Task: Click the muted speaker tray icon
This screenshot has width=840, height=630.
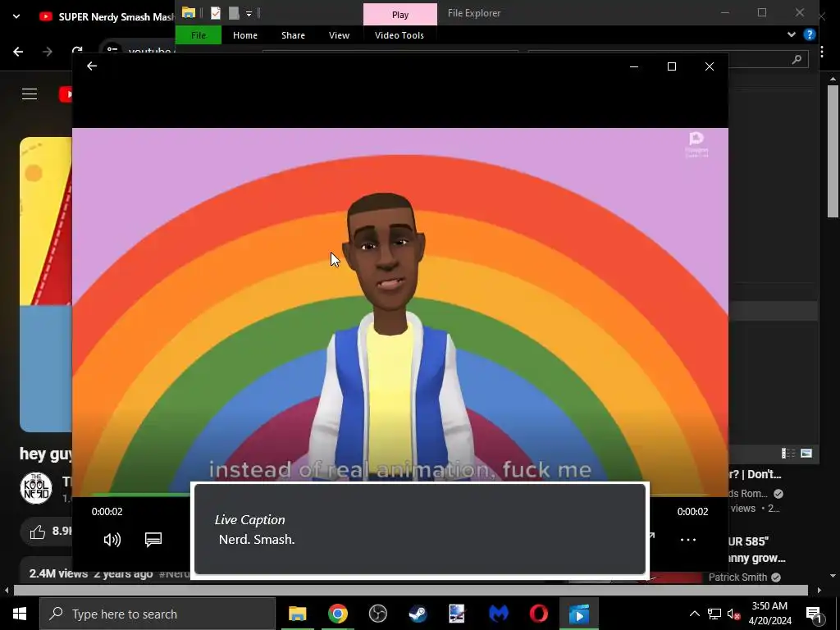Action: tap(733, 614)
